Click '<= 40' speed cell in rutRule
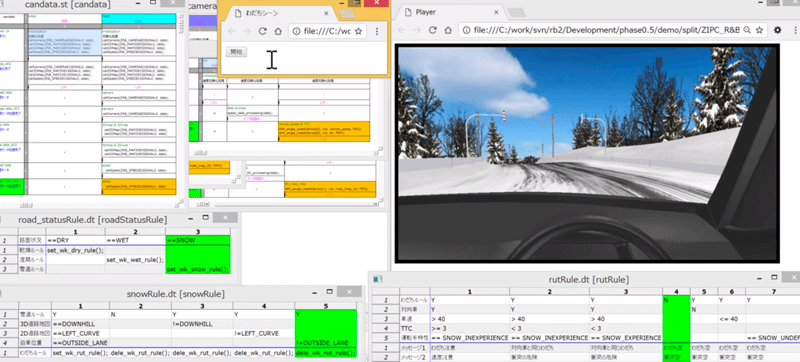Screen dimensions: 800x362 pyautogui.click(x=731, y=319)
